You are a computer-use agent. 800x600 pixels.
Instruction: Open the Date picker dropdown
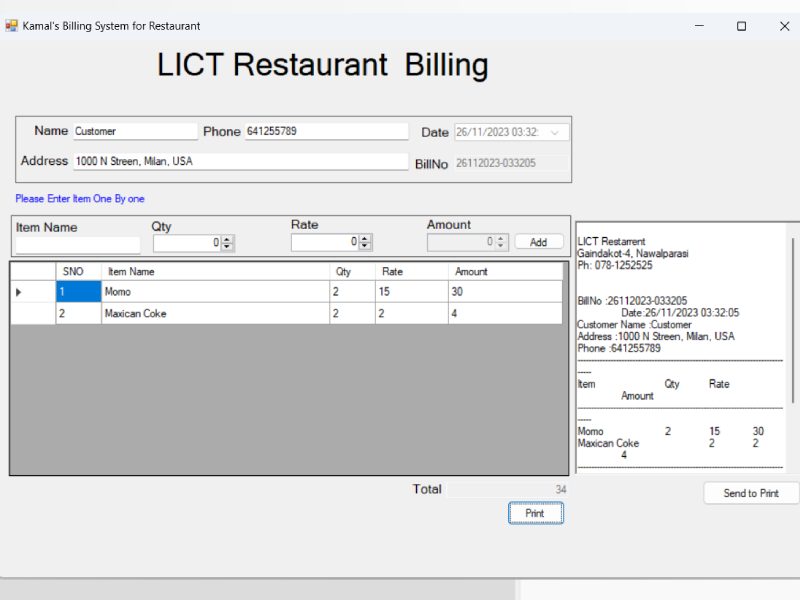click(555, 132)
